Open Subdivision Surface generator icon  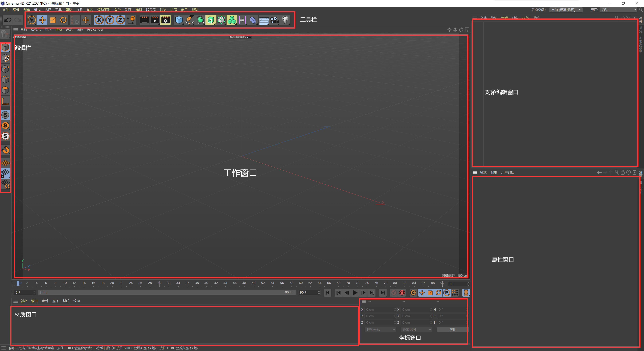(200, 20)
